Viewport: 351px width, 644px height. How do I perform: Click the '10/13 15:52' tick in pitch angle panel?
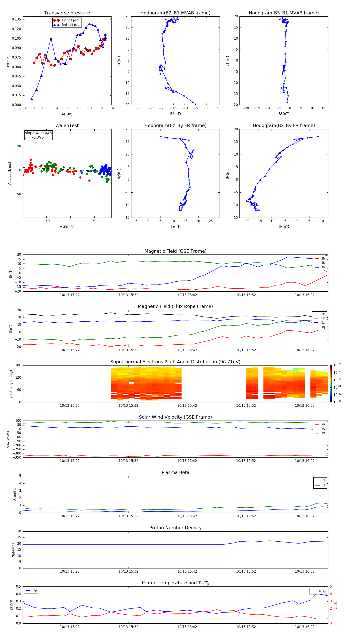246,406
